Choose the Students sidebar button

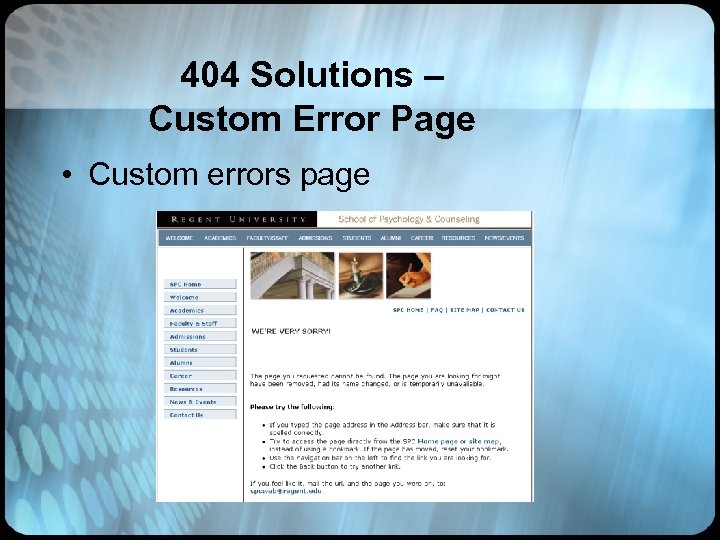[200, 349]
